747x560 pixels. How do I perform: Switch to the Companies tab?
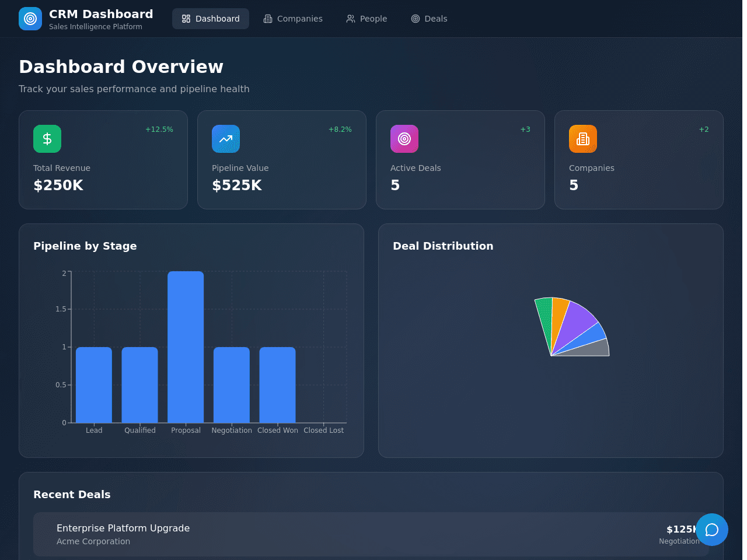pyautogui.click(x=293, y=19)
